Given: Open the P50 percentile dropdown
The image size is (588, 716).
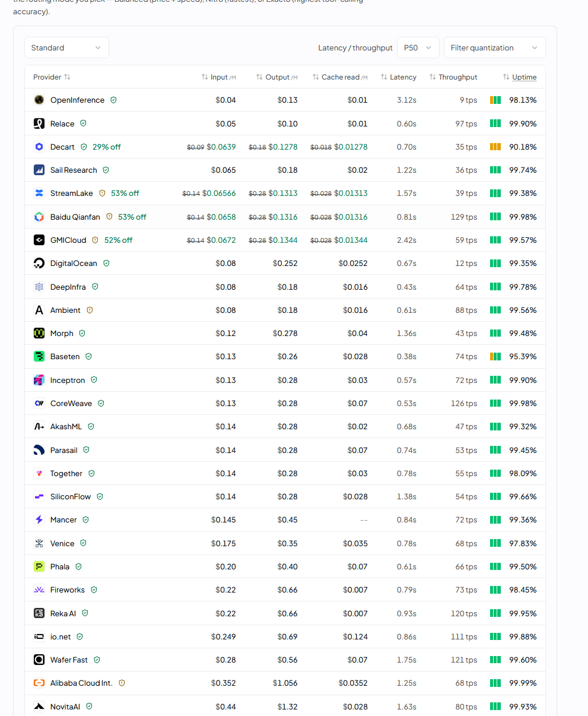Looking at the screenshot, I should (x=418, y=47).
